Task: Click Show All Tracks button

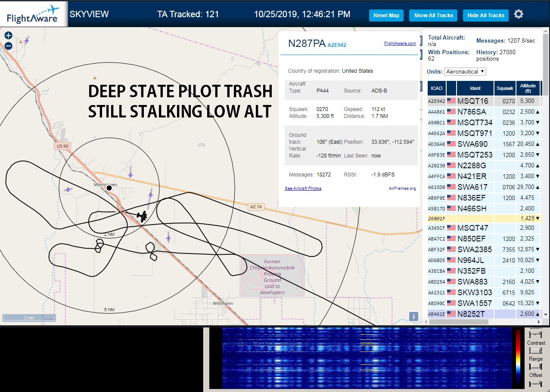Action: point(433,15)
